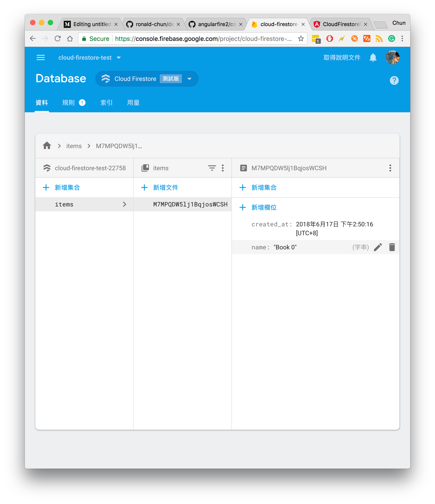The width and height of the screenshot is (435, 504).
Task: Click the 測試版 beta badge
Action: tap(171, 78)
